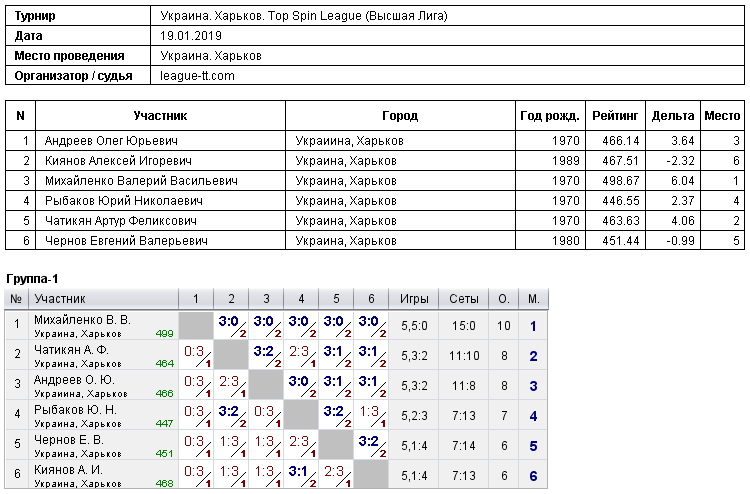Select participant Чернов Евгений Валерьевич

pyautogui.click(x=126, y=241)
